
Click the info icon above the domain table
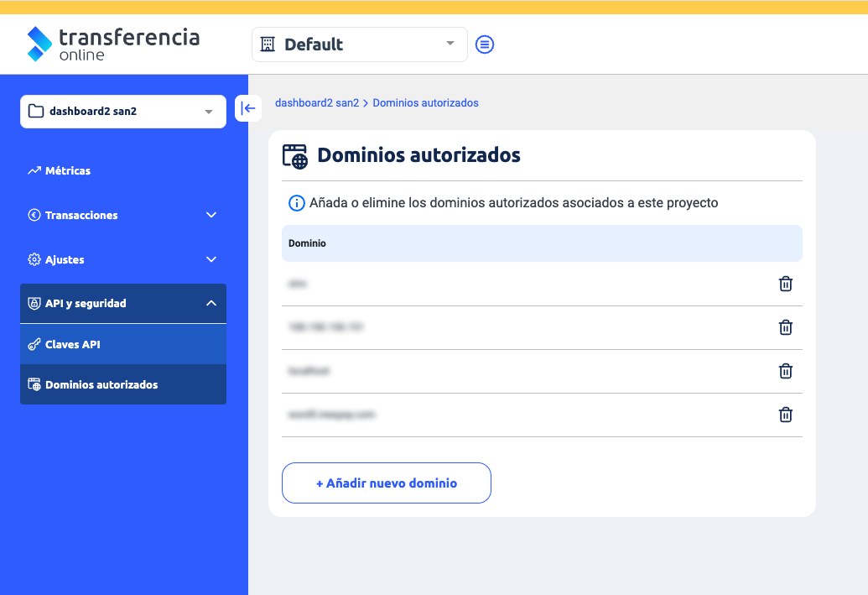[296, 203]
